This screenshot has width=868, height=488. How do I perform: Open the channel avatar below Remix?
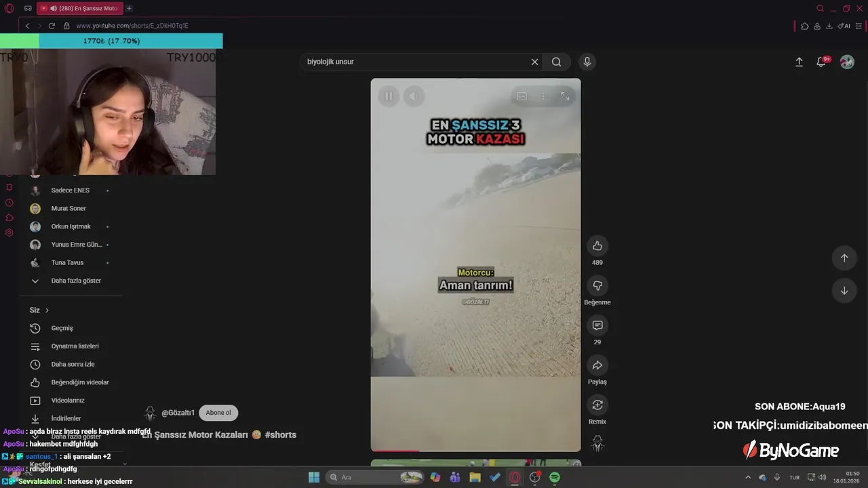click(597, 444)
